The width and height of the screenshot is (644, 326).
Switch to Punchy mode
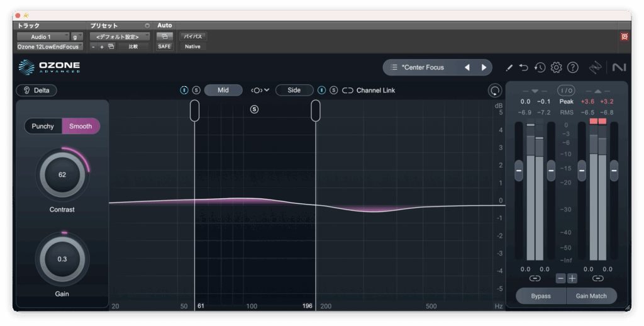coord(43,126)
